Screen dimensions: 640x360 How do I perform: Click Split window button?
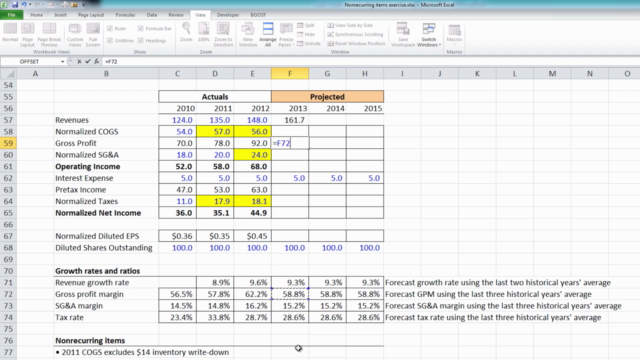[306, 25]
